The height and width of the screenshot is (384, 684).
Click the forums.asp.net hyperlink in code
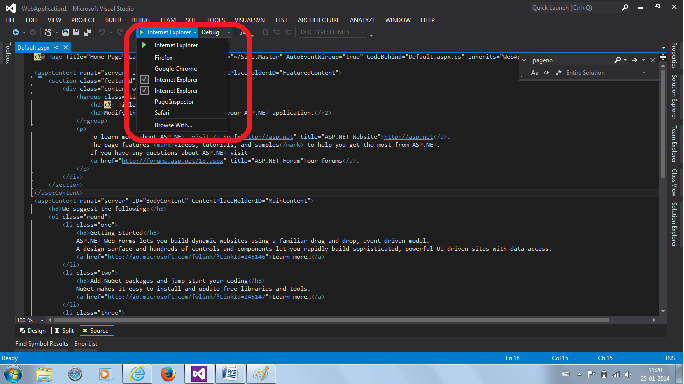(x=172, y=161)
